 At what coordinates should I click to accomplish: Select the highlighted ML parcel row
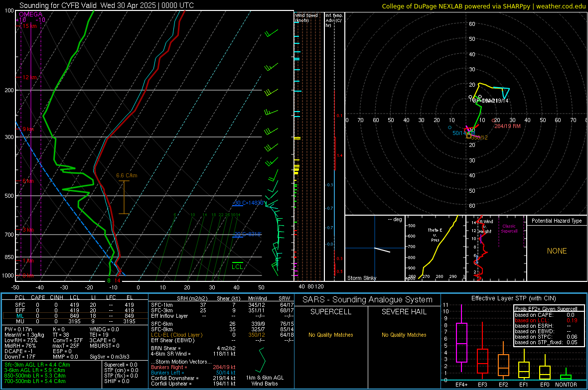pos(74,316)
